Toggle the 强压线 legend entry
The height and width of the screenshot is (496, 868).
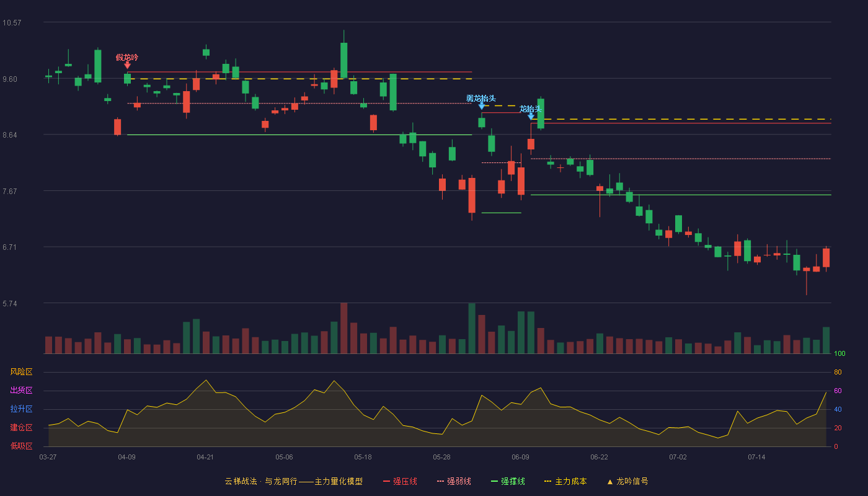coord(400,481)
